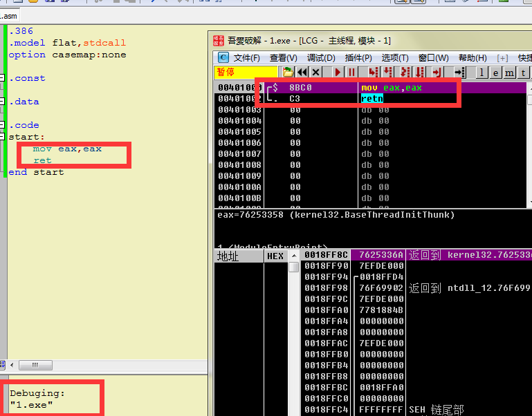
Task: Select disassembly row at address 00401008
Action: tap(372, 165)
